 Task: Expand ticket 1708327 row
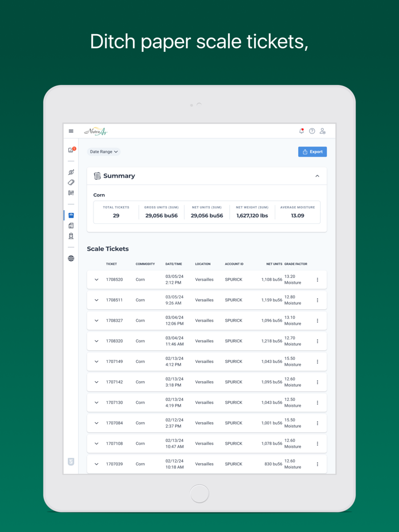[x=96, y=321]
